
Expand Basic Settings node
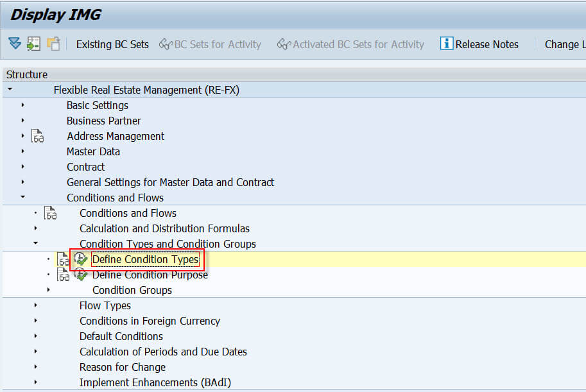coord(23,105)
